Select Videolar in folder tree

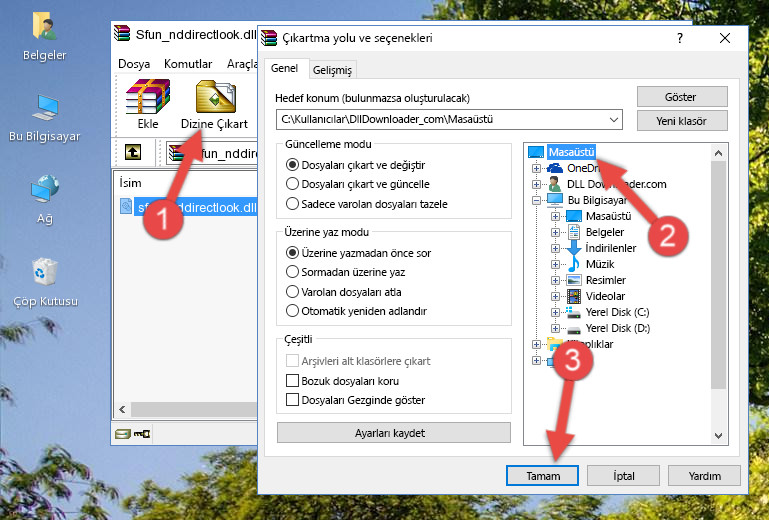tap(605, 296)
